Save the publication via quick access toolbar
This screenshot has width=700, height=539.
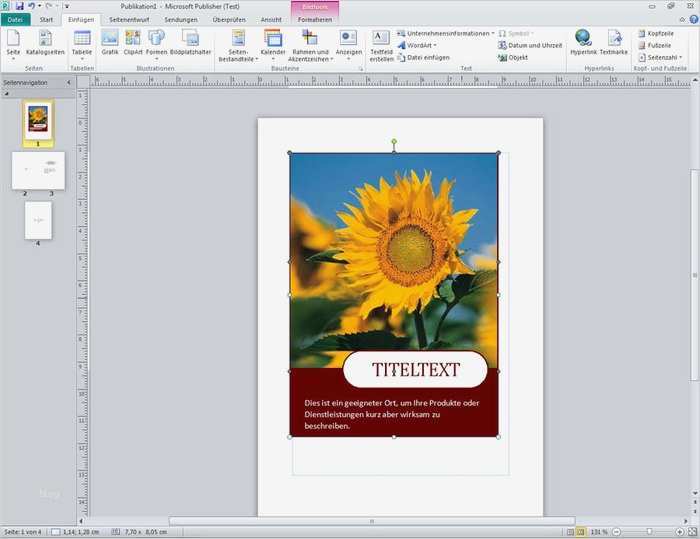click(x=19, y=6)
